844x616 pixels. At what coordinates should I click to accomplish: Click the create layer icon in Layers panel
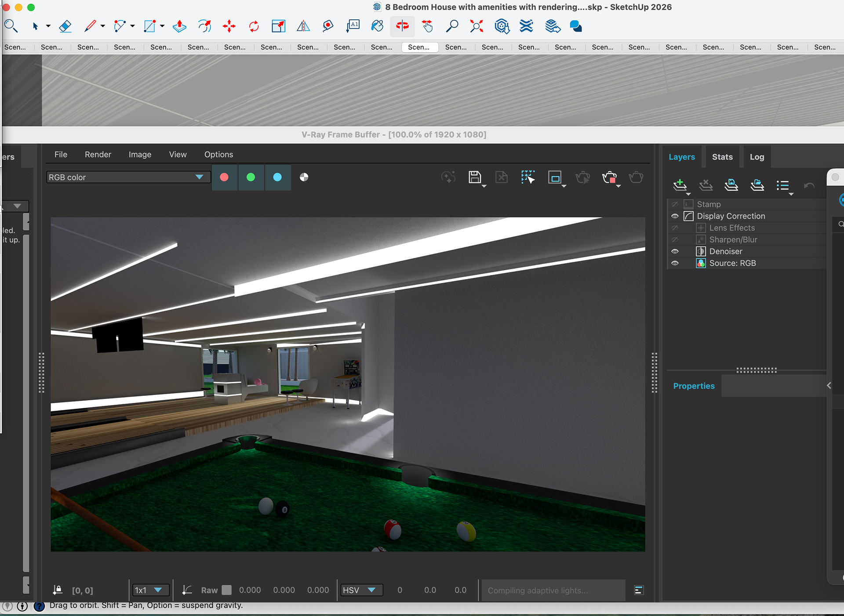(x=680, y=185)
